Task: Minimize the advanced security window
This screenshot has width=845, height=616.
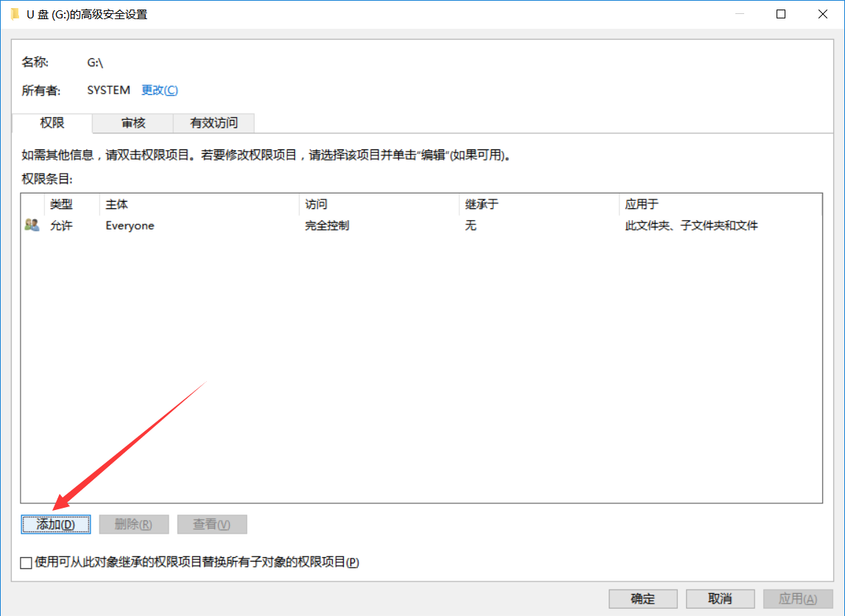Action: [x=739, y=14]
